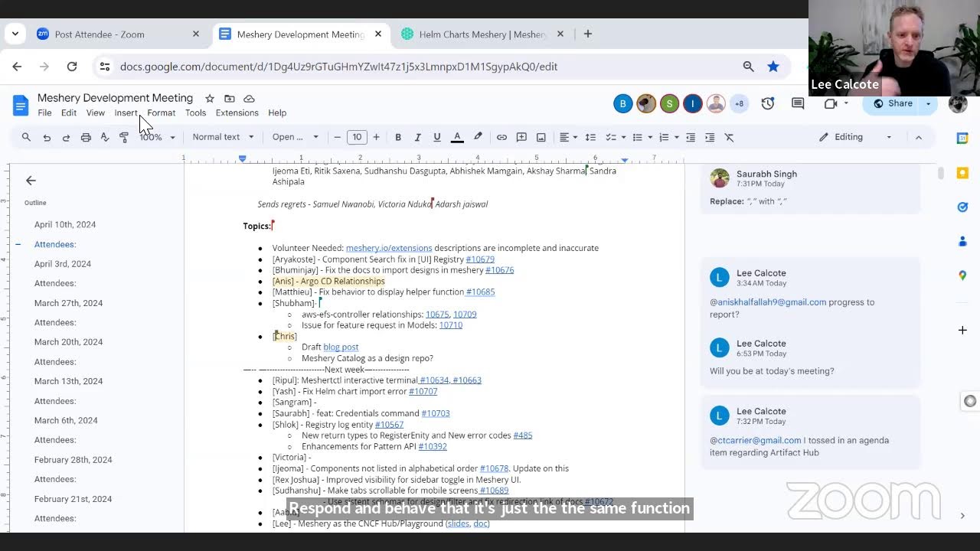The width and height of the screenshot is (980, 551).
Task: Switch to the Helm Charts Meshery tab
Action: [x=482, y=34]
